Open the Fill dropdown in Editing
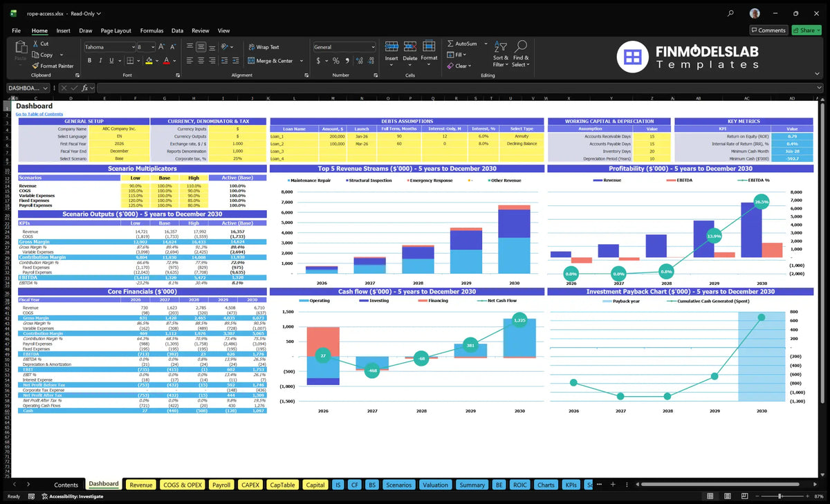Screen dimensions: 830x504 pos(456,55)
